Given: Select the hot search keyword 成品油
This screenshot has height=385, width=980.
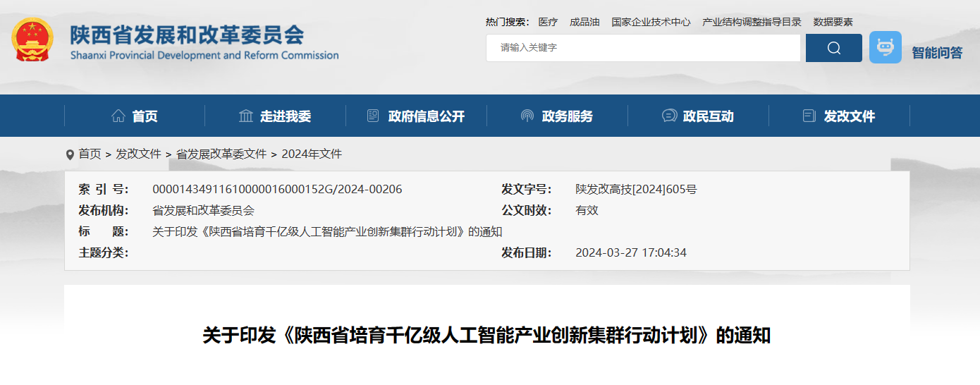Looking at the screenshot, I should [x=584, y=22].
